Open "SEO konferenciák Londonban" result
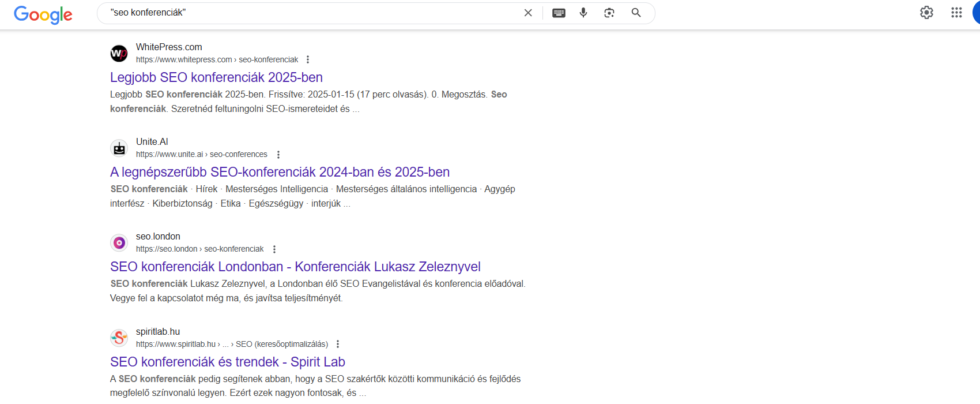The image size is (980, 404). coord(295,267)
